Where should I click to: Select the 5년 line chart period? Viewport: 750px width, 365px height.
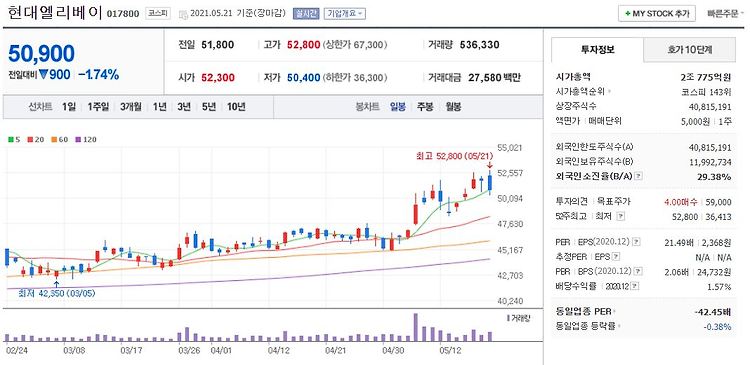tap(209, 107)
